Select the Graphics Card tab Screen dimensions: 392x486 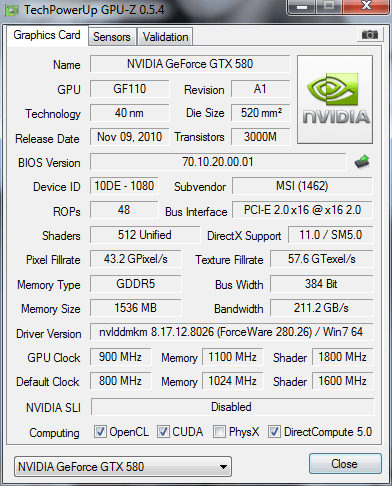coord(47,35)
